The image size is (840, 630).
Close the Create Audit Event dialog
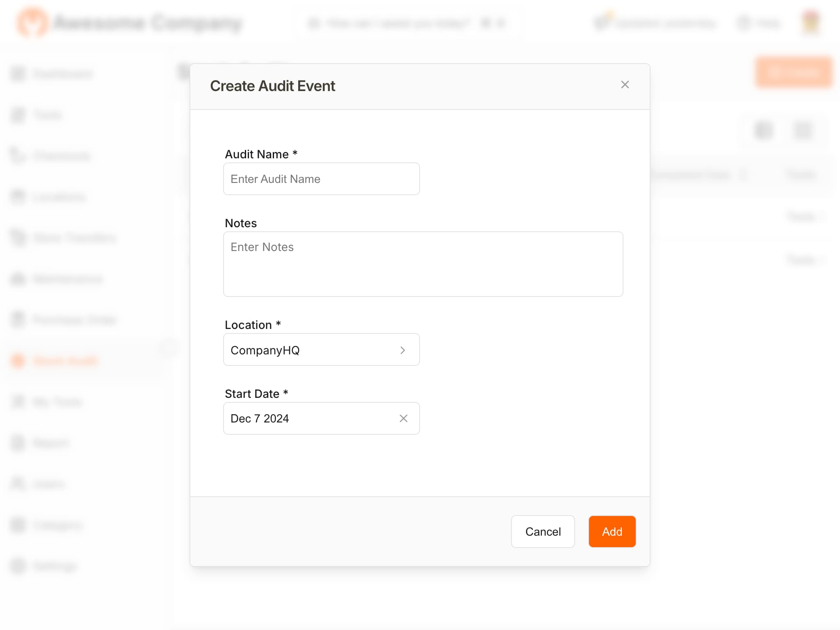point(625,85)
